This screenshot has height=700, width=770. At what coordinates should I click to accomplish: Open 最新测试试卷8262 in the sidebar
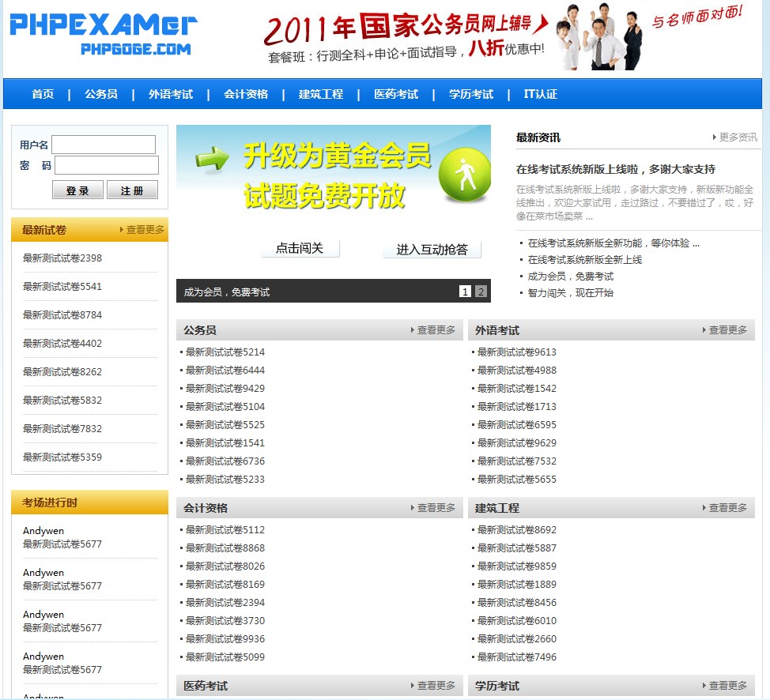point(62,371)
